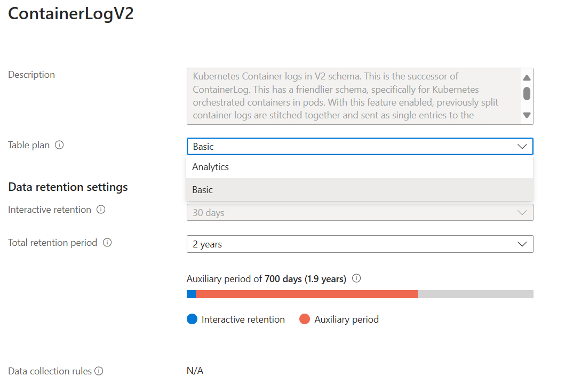Open the Total retention period dropdown
Image resolution: width=573 pixels, height=392 pixels.
pos(360,244)
